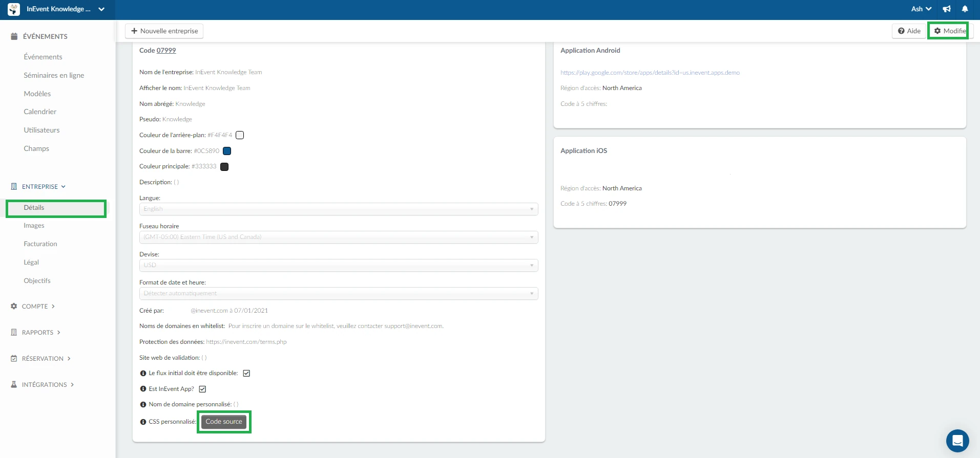
Task: Open the company switcher chevron
Action: [x=101, y=9]
